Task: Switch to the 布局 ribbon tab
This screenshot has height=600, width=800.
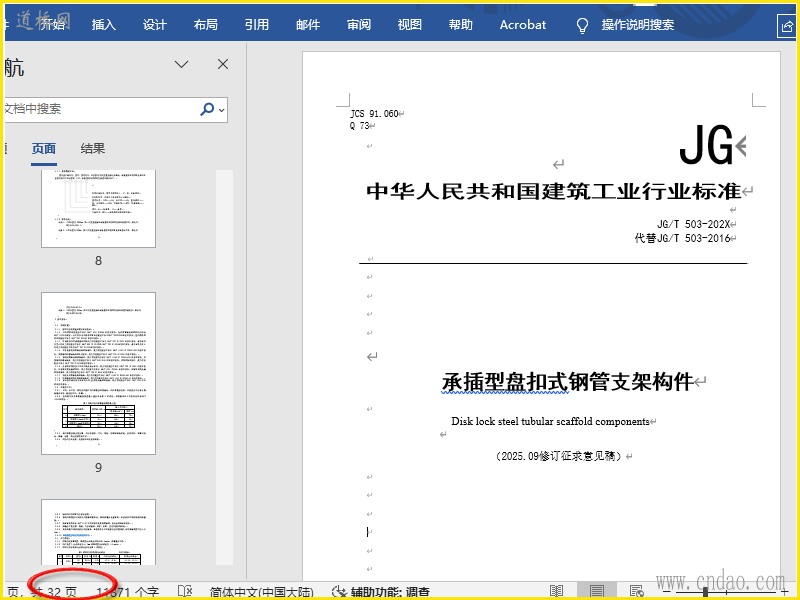Action: pos(206,24)
